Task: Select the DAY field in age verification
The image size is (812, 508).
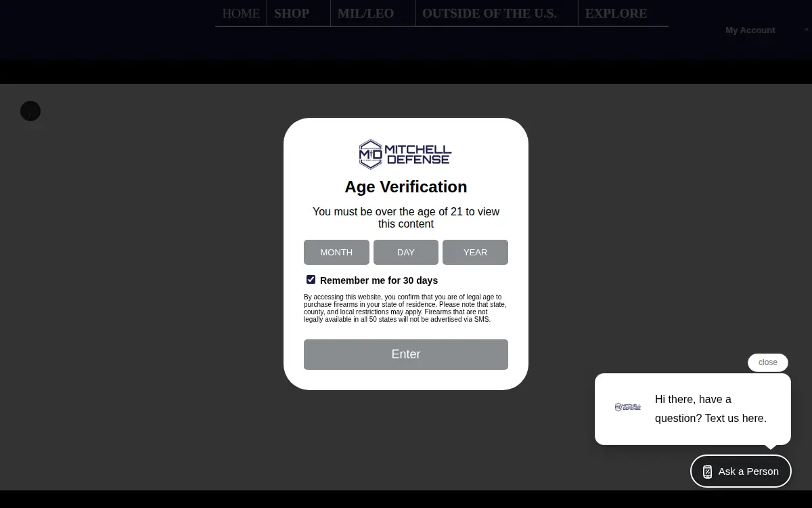Action: point(406,252)
